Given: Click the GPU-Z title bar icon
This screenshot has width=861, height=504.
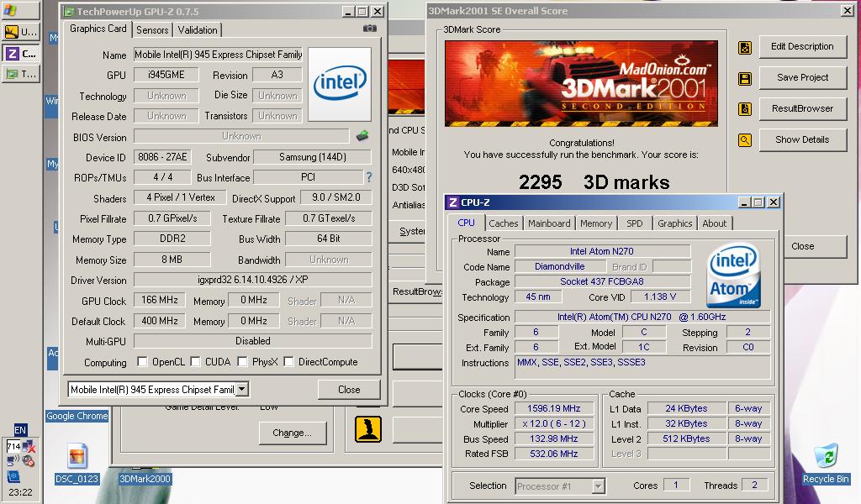Looking at the screenshot, I should click(x=69, y=12).
